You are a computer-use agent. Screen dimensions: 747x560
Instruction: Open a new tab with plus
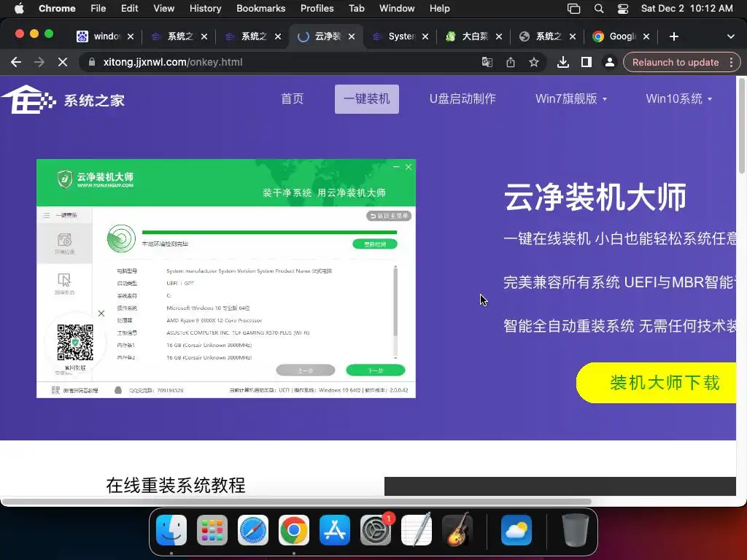pyautogui.click(x=673, y=36)
